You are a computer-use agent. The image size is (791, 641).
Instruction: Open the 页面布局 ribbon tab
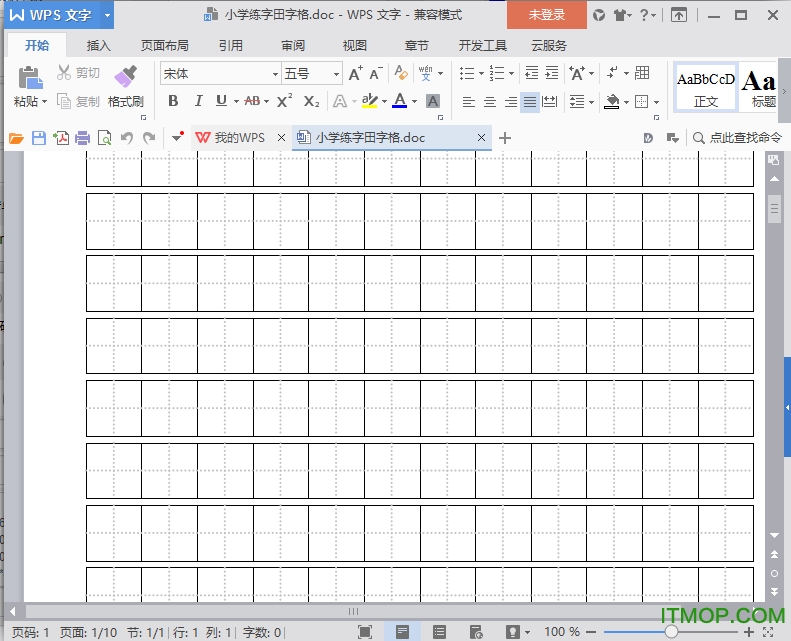[164, 46]
